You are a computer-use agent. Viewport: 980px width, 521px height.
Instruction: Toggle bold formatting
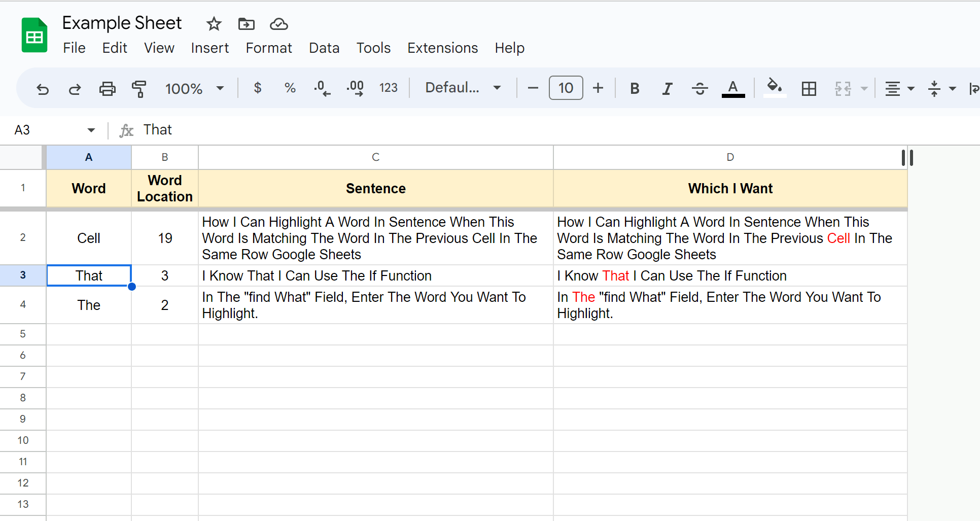point(635,88)
